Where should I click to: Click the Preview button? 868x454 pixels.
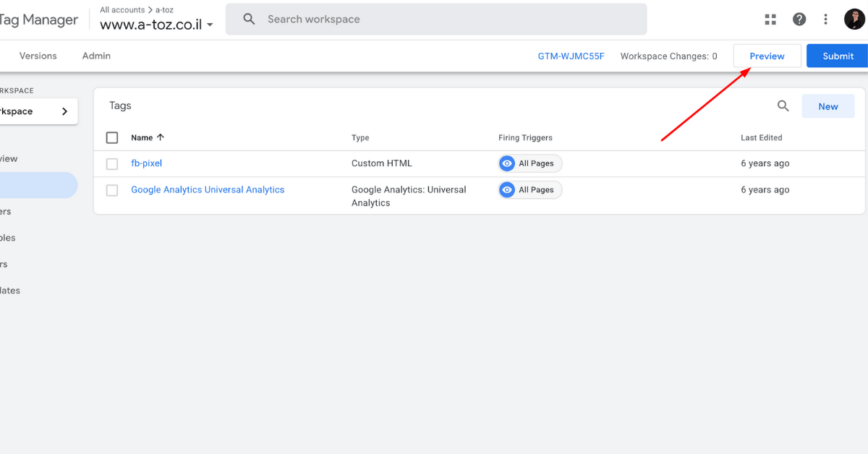pos(767,56)
